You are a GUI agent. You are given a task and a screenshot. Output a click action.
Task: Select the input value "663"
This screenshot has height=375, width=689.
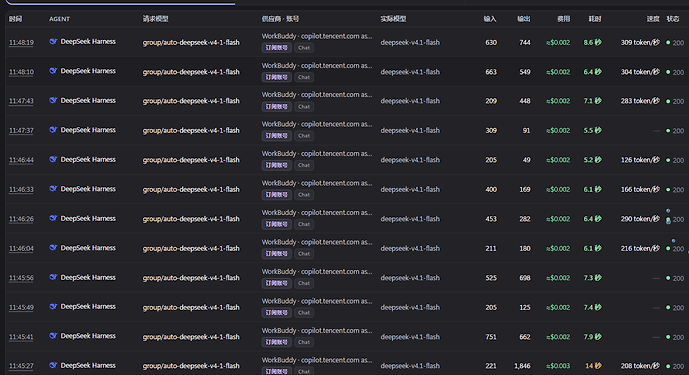491,72
